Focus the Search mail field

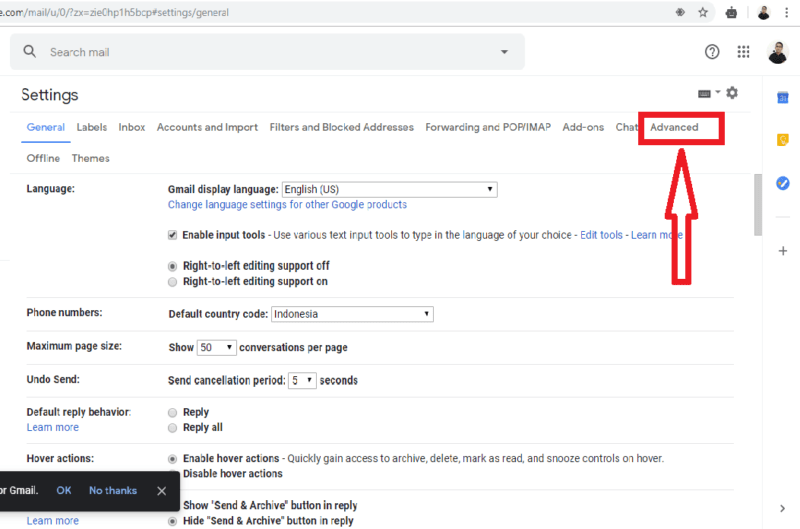(x=268, y=52)
